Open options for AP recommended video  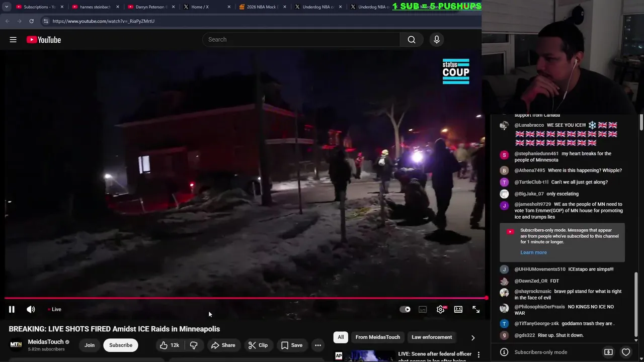pos(478,355)
